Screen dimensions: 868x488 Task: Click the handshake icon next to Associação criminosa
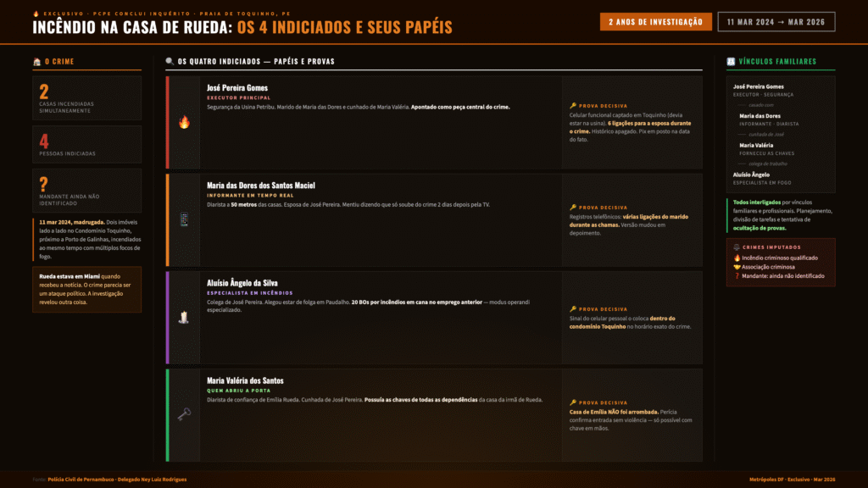coord(737,266)
